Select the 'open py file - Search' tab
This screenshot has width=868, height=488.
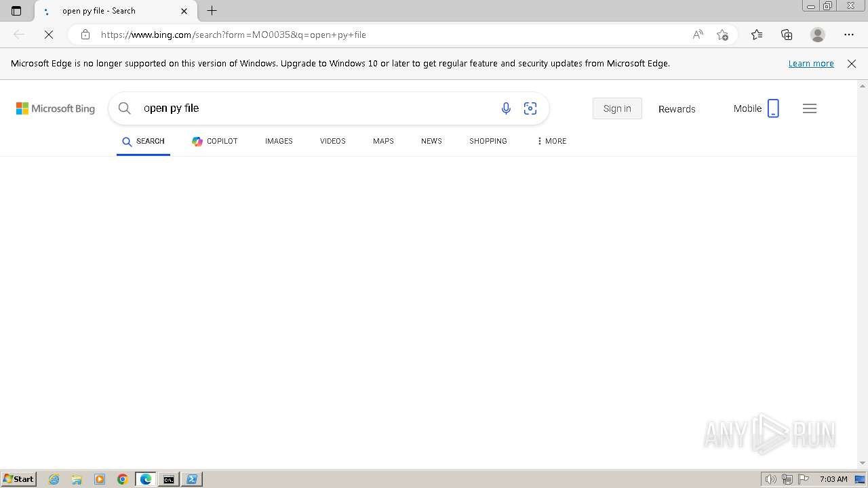[x=115, y=11]
